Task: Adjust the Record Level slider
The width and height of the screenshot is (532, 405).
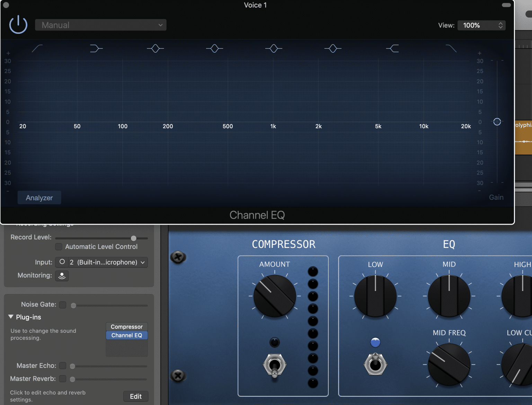Action: tap(133, 238)
